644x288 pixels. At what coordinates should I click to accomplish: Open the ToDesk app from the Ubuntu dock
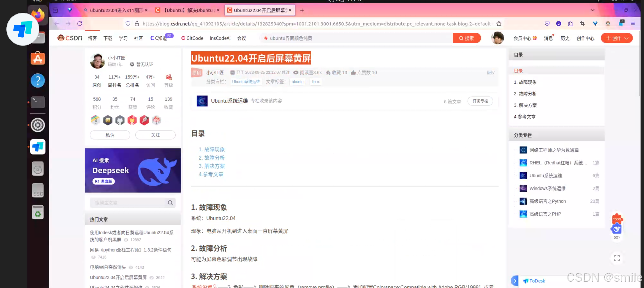point(38,147)
